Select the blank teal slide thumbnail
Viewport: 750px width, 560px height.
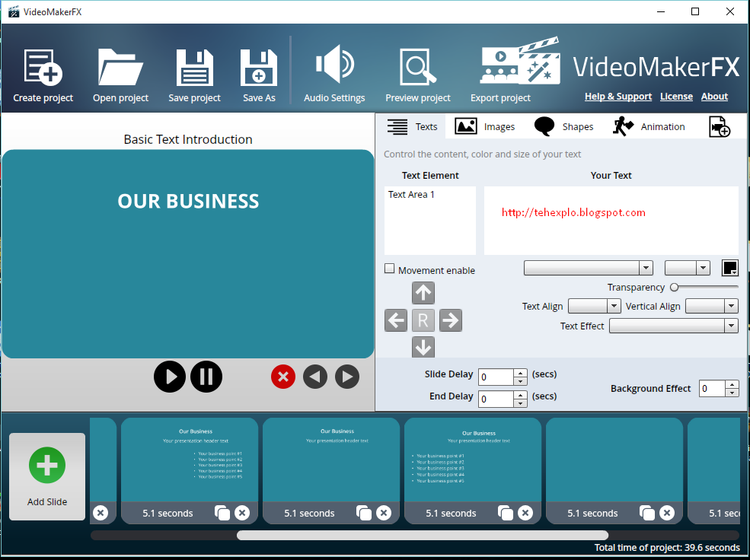tap(614, 460)
